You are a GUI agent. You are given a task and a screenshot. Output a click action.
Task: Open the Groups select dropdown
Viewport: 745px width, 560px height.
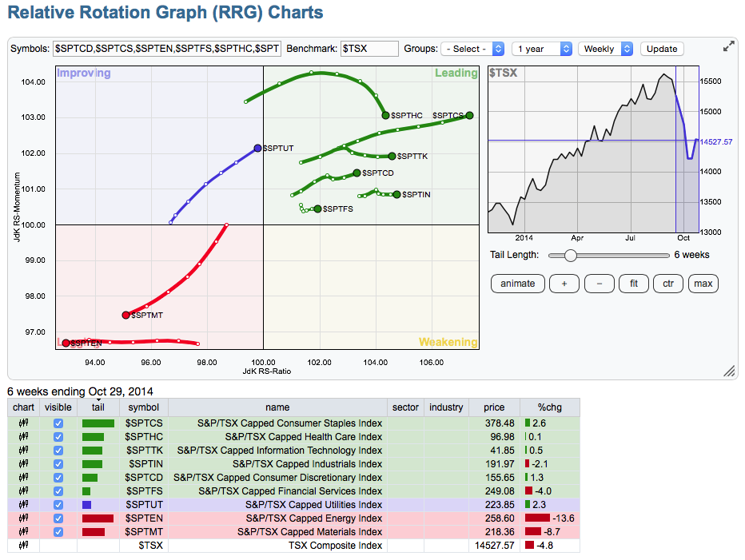[473, 49]
